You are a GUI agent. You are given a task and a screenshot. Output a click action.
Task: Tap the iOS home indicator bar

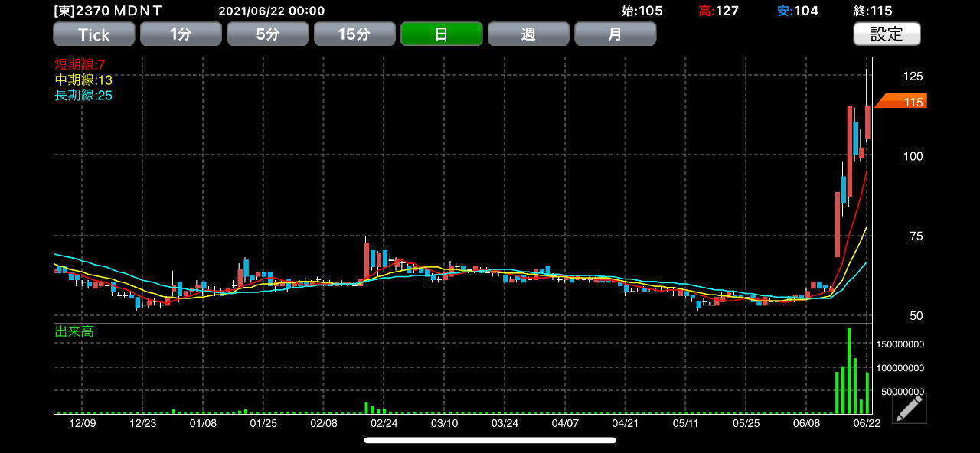490,440
